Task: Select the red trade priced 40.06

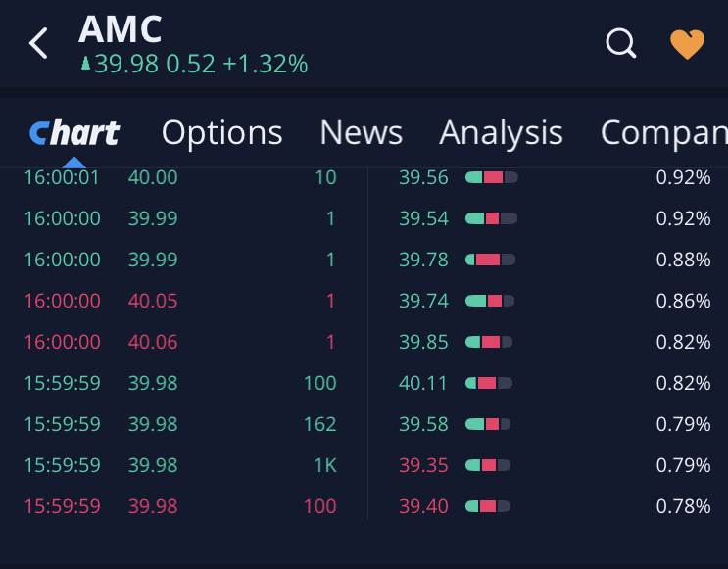Action: pos(179,342)
